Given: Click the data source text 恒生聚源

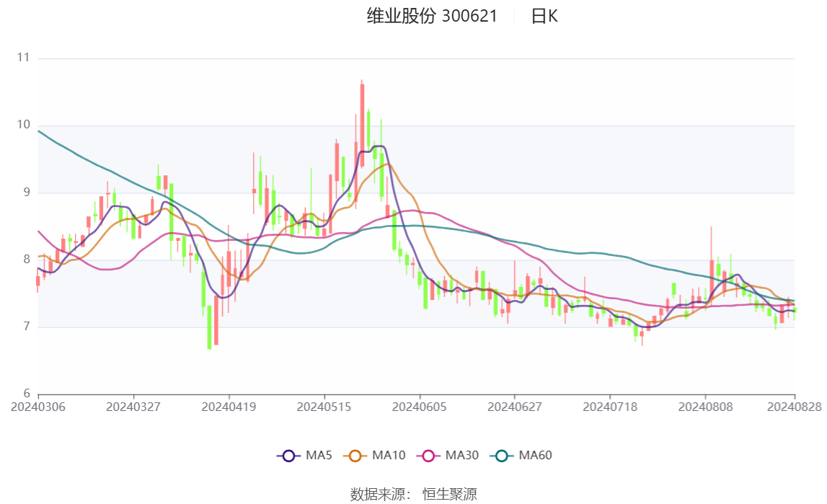Looking at the screenshot, I should [449, 494].
